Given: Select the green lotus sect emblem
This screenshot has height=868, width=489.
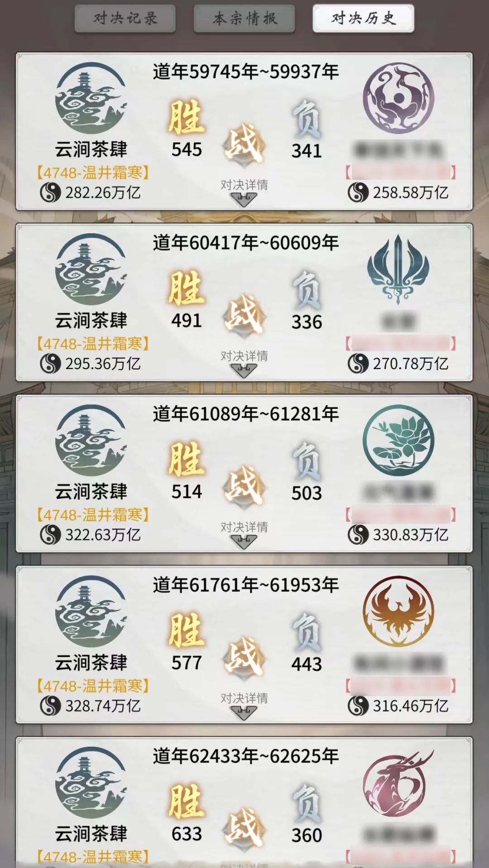Looking at the screenshot, I should point(398,440).
